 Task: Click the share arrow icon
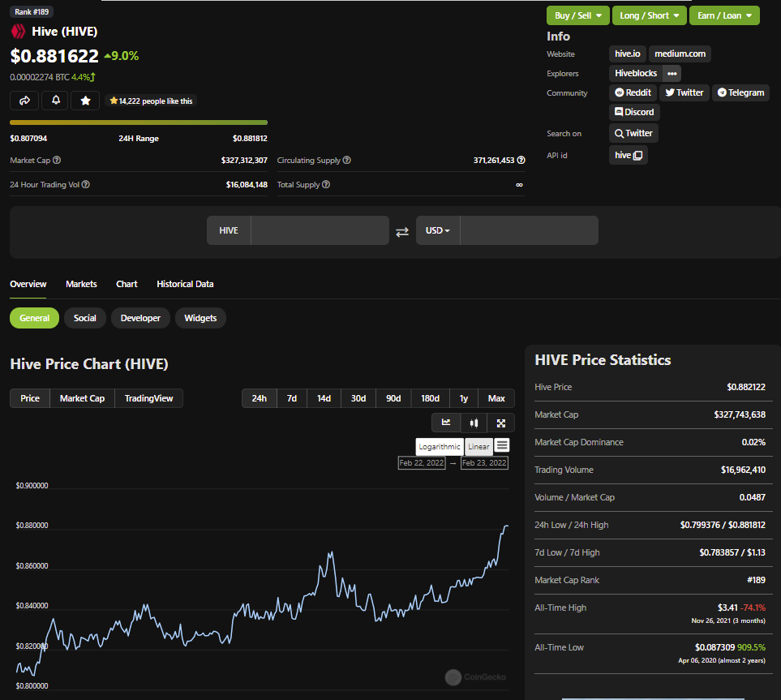tap(24, 101)
